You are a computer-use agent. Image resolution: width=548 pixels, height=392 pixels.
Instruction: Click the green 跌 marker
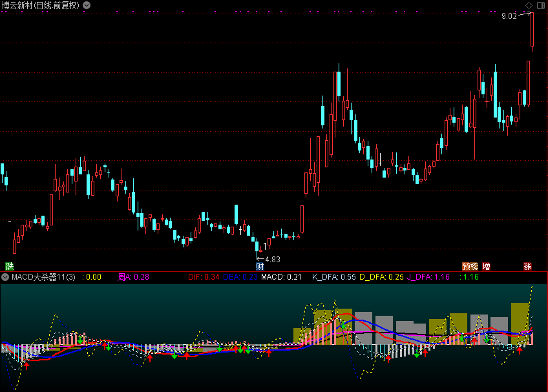pos(10,267)
